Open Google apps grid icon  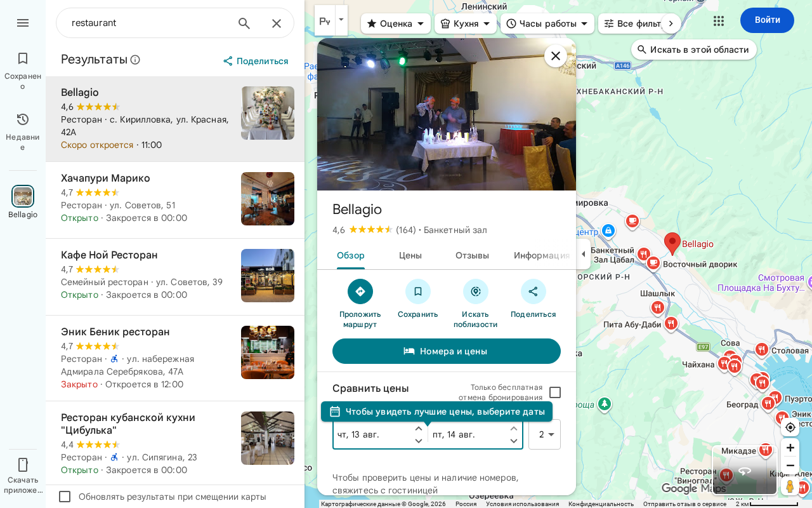coord(719,20)
